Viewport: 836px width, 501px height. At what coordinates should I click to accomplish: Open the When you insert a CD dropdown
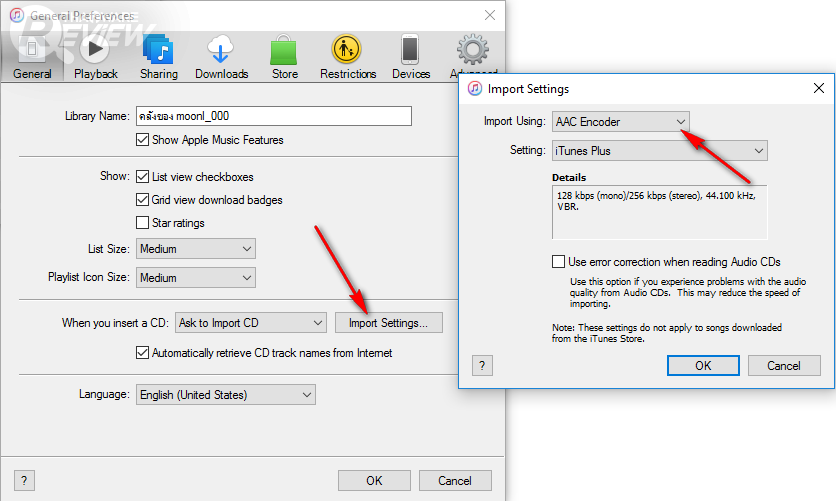coord(251,322)
